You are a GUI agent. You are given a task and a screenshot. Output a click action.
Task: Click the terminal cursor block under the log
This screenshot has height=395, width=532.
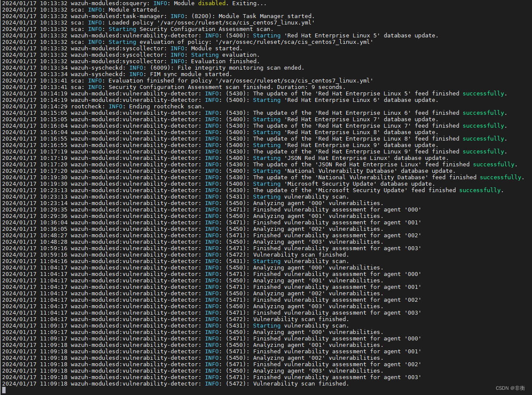tap(3, 390)
